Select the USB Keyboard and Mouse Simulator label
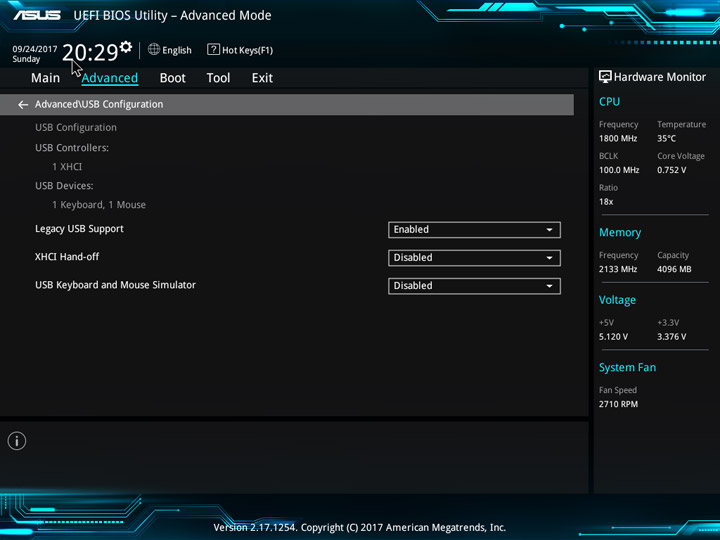Image resolution: width=720 pixels, height=540 pixels. [115, 285]
